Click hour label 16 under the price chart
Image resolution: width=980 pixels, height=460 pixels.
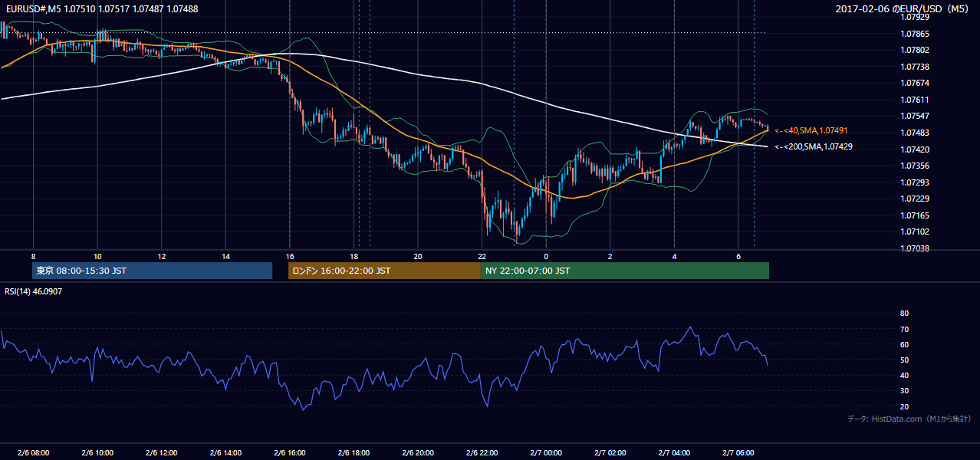coord(290,256)
